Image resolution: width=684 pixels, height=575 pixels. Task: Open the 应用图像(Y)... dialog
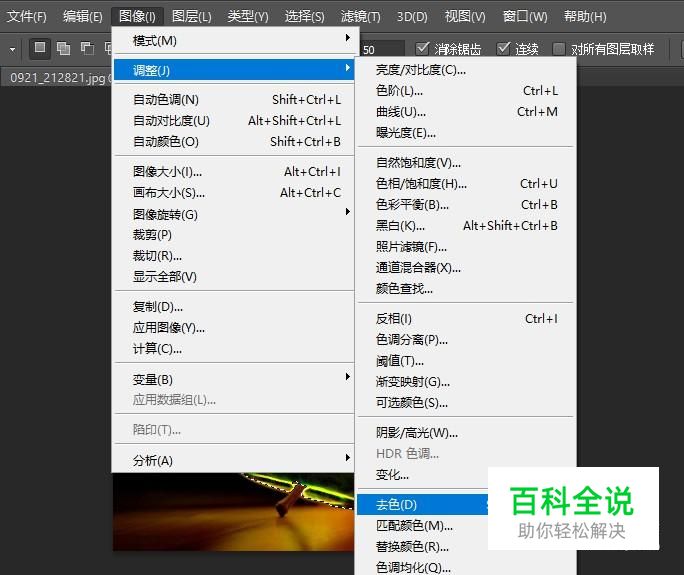click(x=234, y=328)
